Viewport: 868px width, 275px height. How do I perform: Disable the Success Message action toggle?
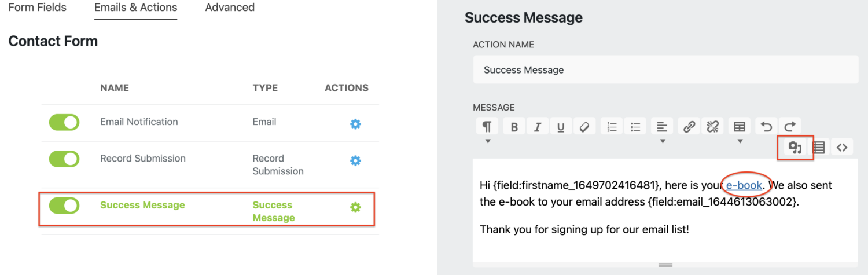point(64,206)
